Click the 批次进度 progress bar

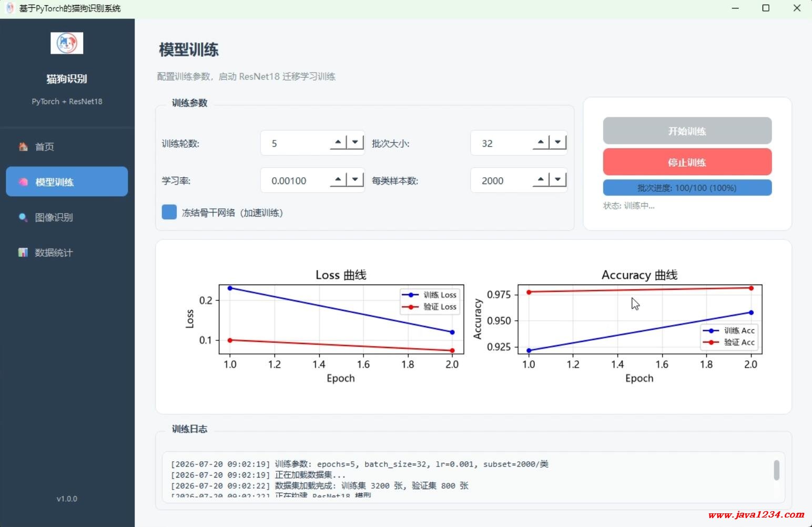[687, 188]
